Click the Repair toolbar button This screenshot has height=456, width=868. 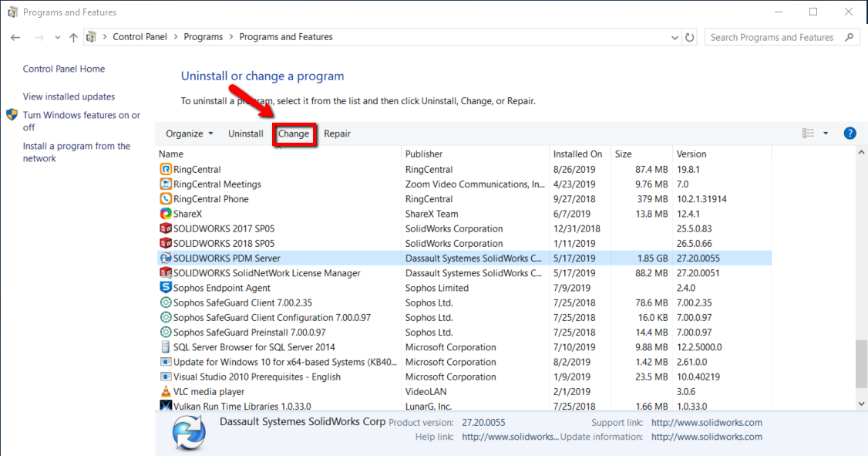tap(337, 133)
